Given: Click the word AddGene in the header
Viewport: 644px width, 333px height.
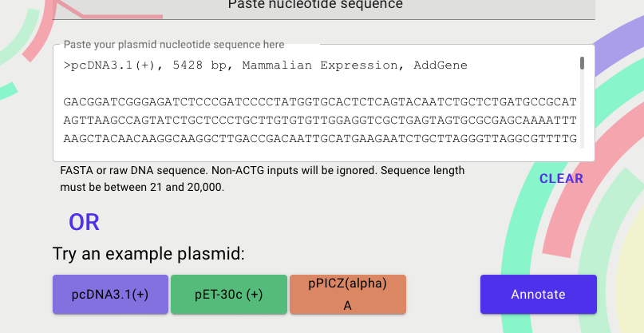Looking at the screenshot, I should click(x=441, y=65).
